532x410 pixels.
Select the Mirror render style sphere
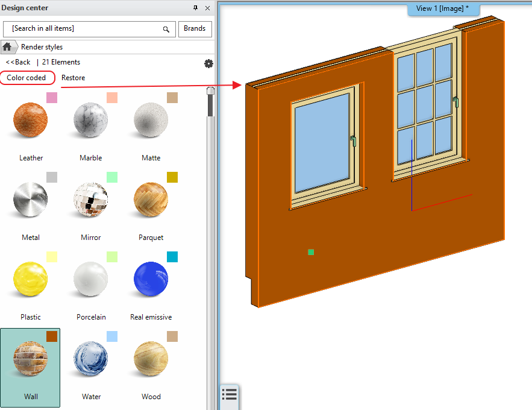90,200
